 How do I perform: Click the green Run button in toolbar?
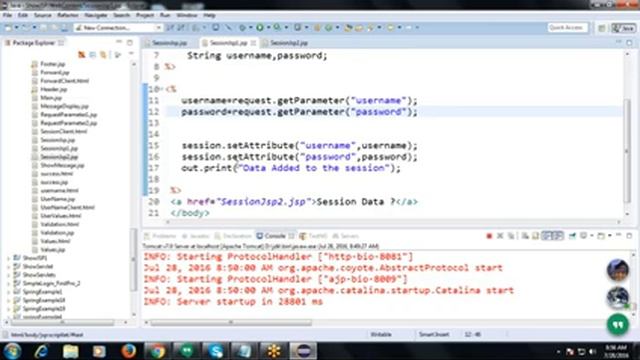coord(260,27)
